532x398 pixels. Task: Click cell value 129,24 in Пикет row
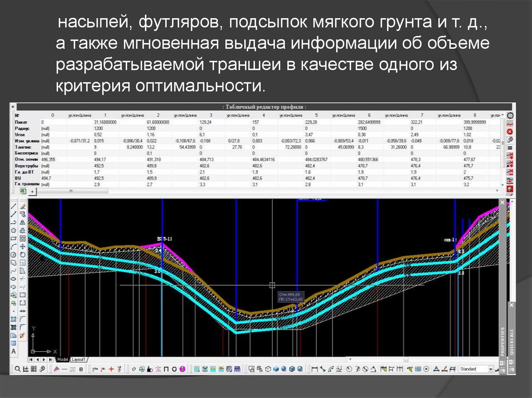(206, 122)
